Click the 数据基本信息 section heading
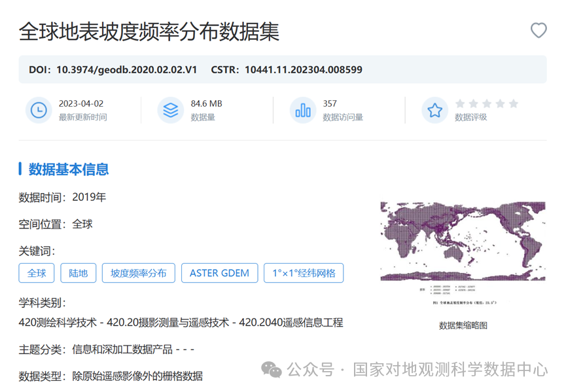Viewport: 566px width, 392px height. point(68,169)
